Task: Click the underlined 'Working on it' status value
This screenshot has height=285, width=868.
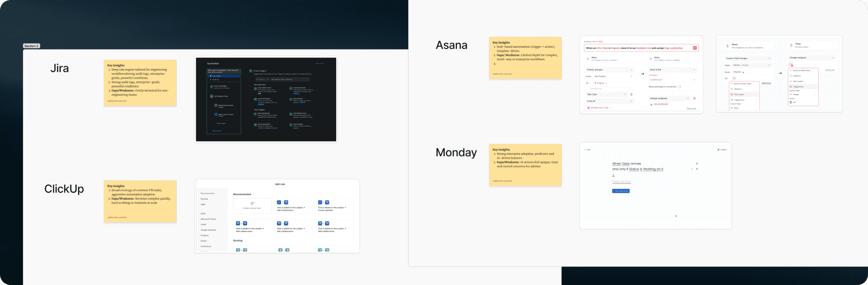Action: [653, 169]
